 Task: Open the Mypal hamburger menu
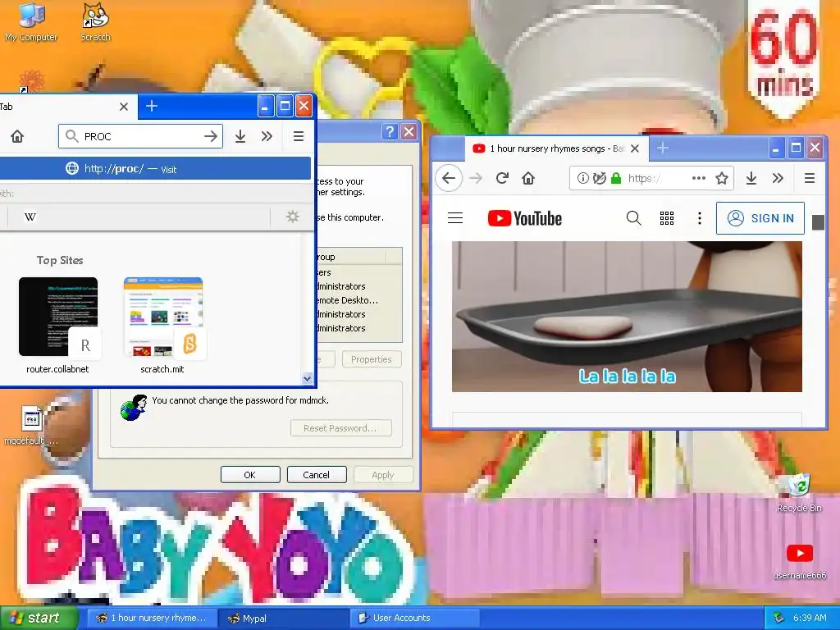click(x=299, y=137)
